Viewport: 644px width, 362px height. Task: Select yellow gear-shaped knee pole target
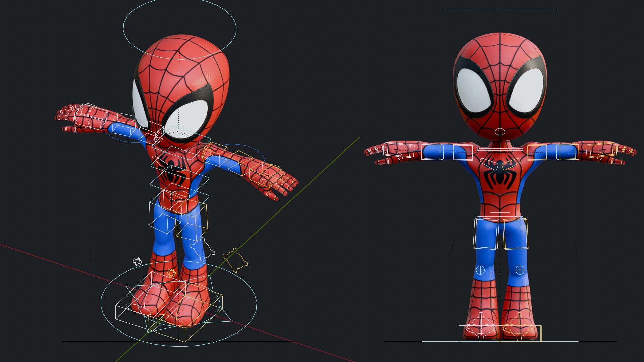pos(235,260)
